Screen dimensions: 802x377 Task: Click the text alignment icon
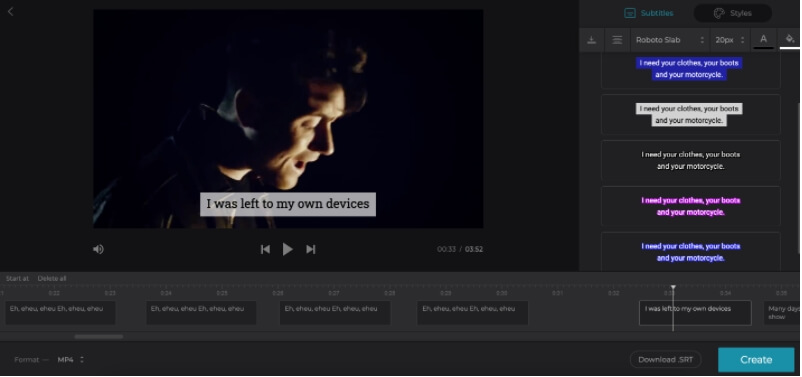pyautogui.click(x=617, y=40)
